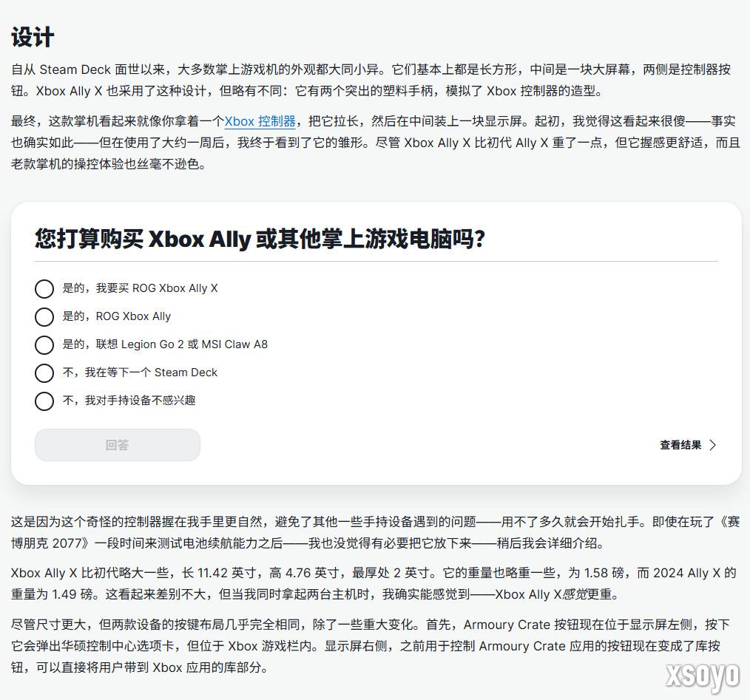Click the xsoyo watermark logo
This screenshot has height=700, width=750.
(701, 676)
